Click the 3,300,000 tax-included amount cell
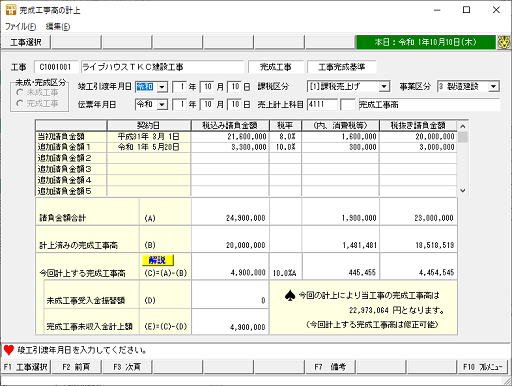 230,147
